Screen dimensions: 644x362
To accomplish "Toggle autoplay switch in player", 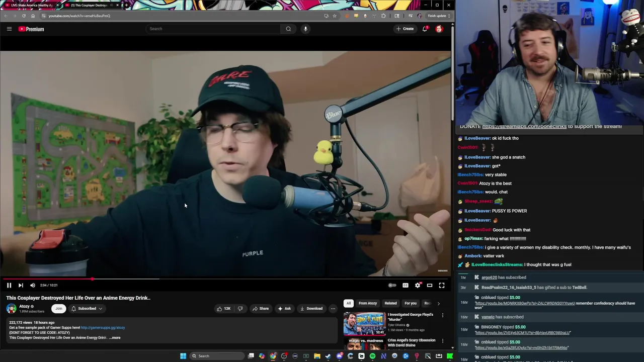I will click(392, 285).
